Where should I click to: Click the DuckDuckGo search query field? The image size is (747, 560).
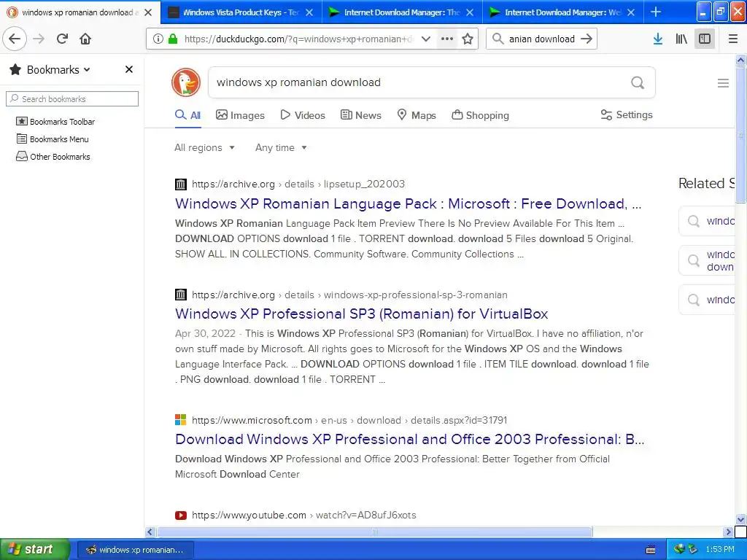pyautogui.click(x=419, y=82)
